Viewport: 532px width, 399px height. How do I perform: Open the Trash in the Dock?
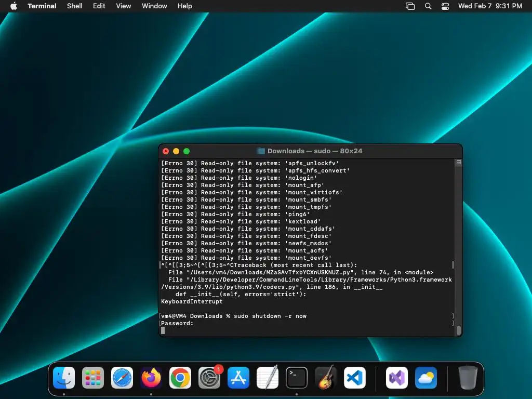click(468, 378)
